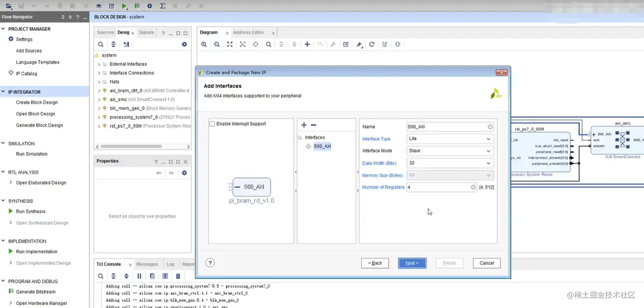
Task: Click the minus icon to remove interface
Action: (313, 125)
